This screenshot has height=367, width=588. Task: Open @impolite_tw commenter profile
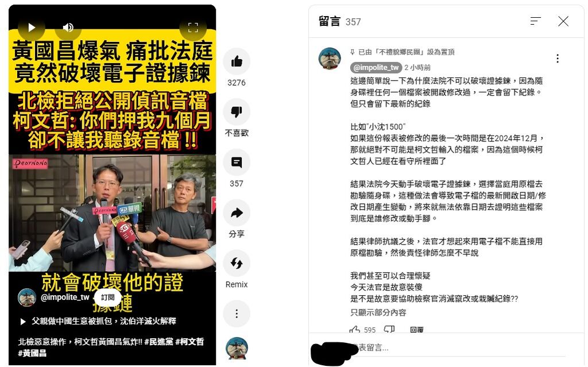point(376,68)
